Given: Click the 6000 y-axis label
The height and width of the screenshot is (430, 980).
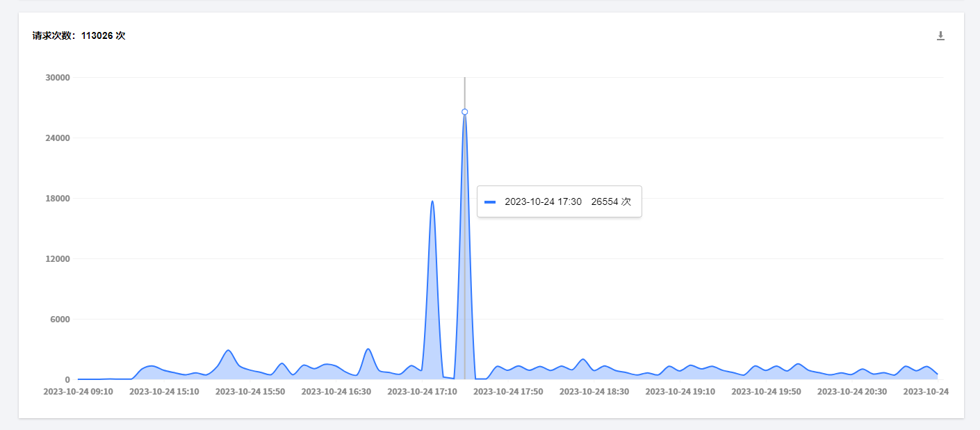Looking at the screenshot, I should (60, 320).
